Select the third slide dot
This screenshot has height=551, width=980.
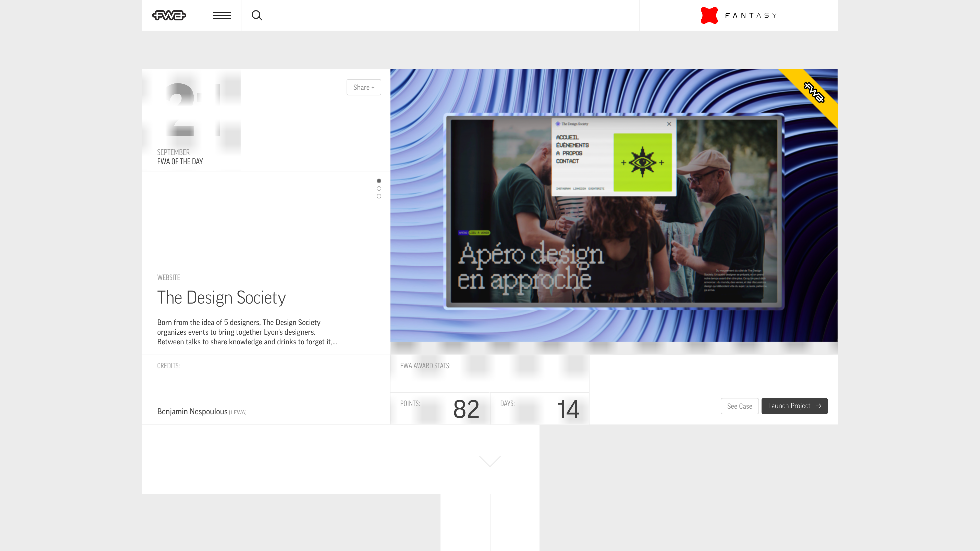tap(379, 196)
